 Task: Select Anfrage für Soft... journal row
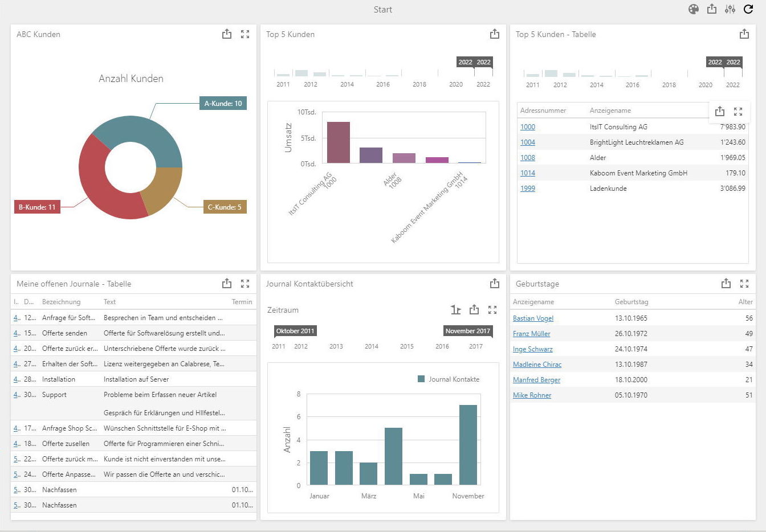coord(133,318)
